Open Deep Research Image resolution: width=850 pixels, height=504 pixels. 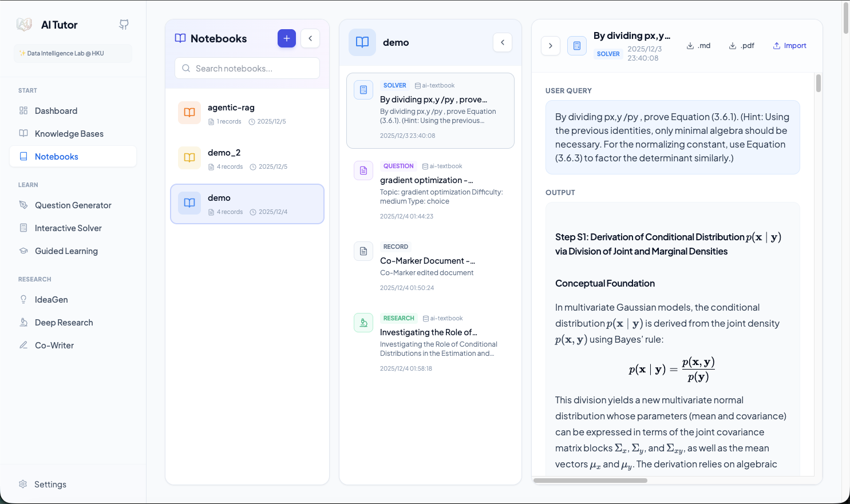click(x=64, y=322)
